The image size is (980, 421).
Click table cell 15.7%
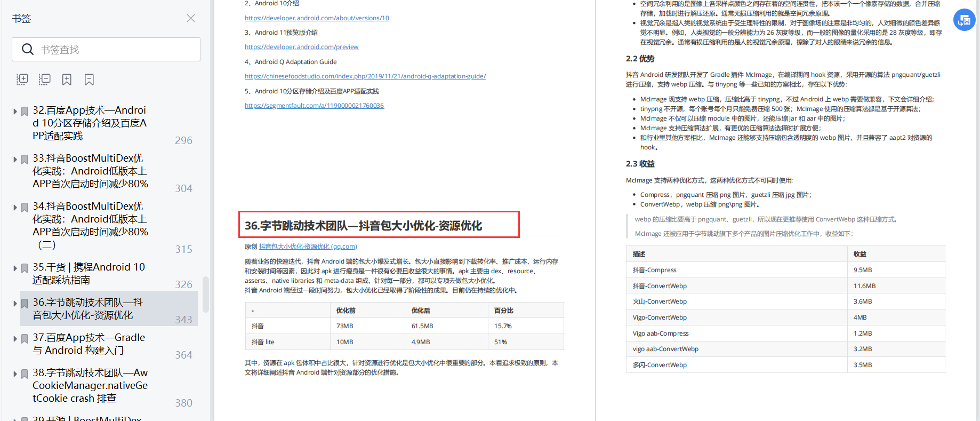tap(526, 326)
